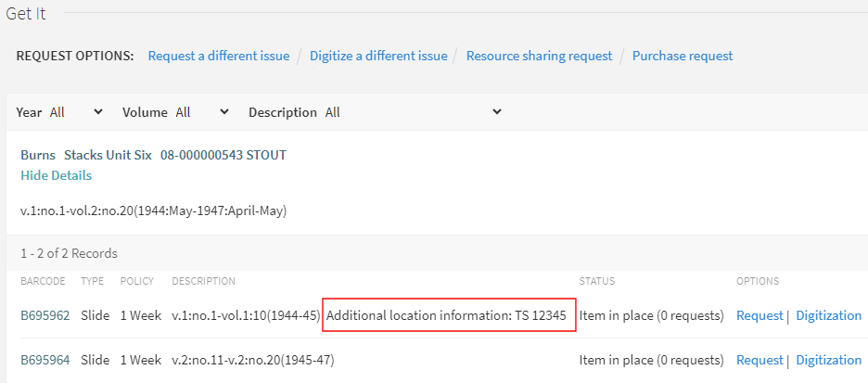The width and height of the screenshot is (868, 383).
Task: Click the holdings summary 'v.1:no.1-vol.2:no.20' text
Action: tap(153, 211)
